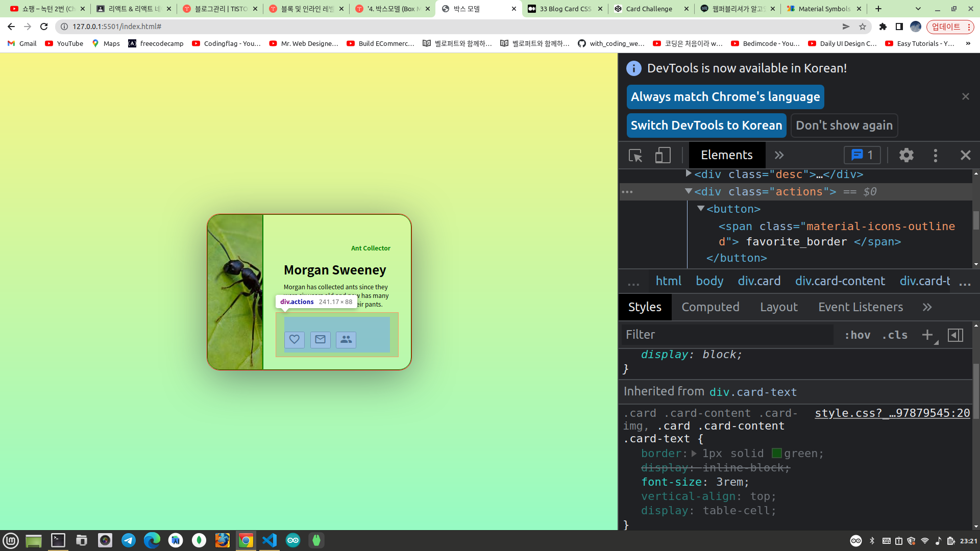Open the style.css source link
This screenshot has width=980, height=551.
(x=892, y=413)
